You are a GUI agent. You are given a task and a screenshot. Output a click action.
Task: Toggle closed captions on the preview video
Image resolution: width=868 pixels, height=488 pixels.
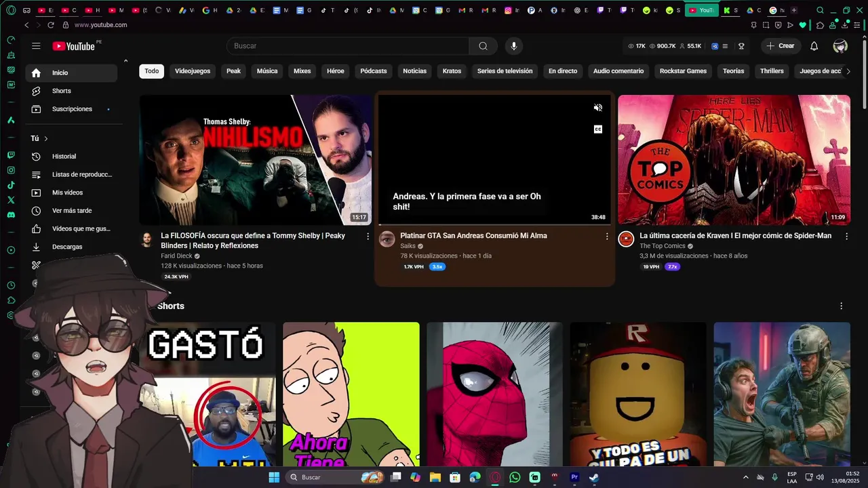[598, 129]
